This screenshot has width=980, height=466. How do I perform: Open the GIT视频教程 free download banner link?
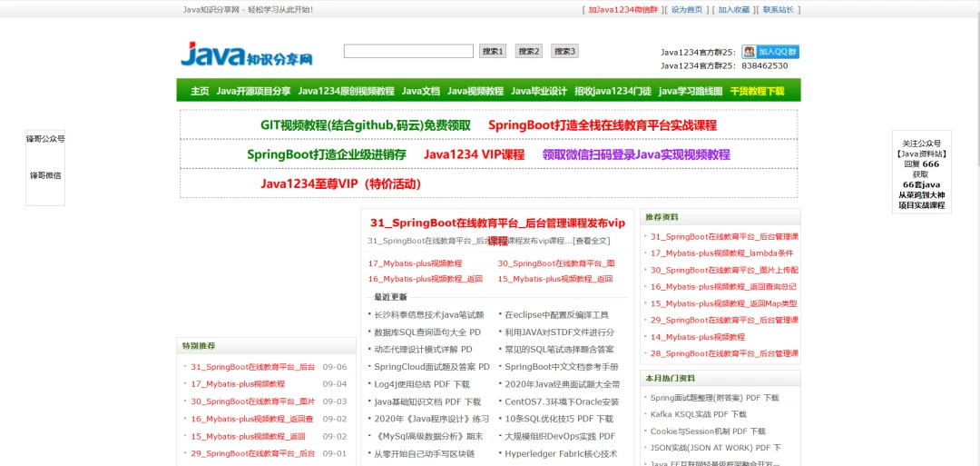(366, 125)
